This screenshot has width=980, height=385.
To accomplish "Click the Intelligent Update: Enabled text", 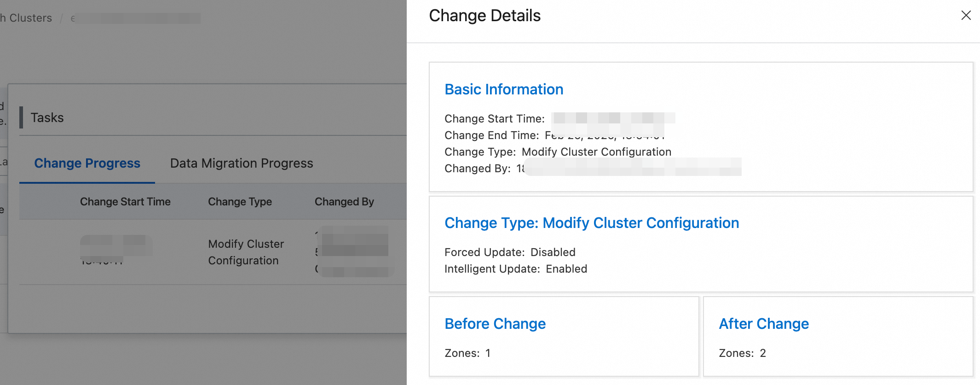I will pyautogui.click(x=516, y=269).
